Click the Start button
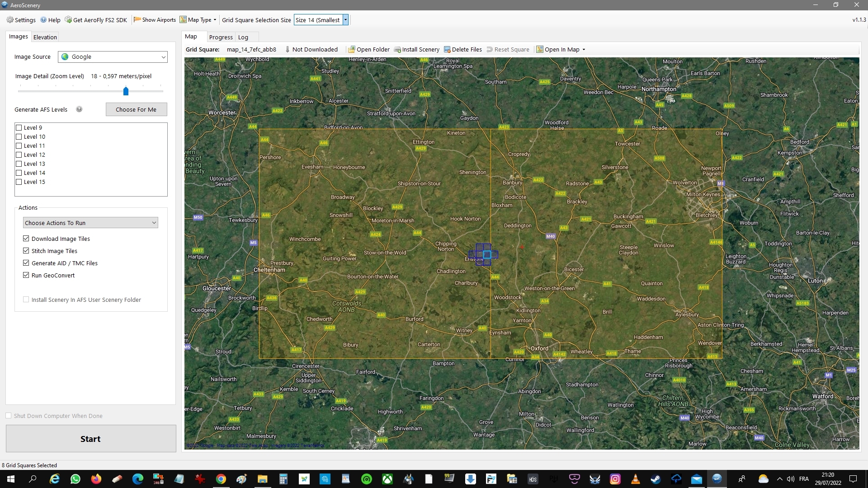The image size is (868, 488). pyautogui.click(x=91, y=439)
